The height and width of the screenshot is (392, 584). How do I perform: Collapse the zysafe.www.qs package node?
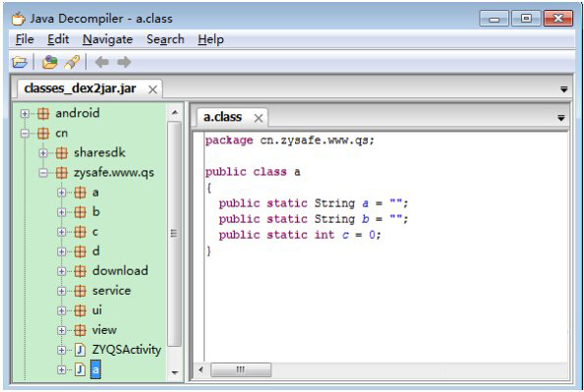pos(43,173)
